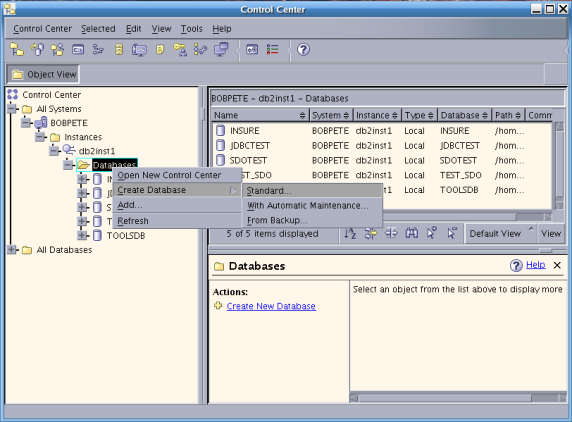Click the Help question-mark toolbar icon
572x422 pixels.
click(x=303, y=49)
